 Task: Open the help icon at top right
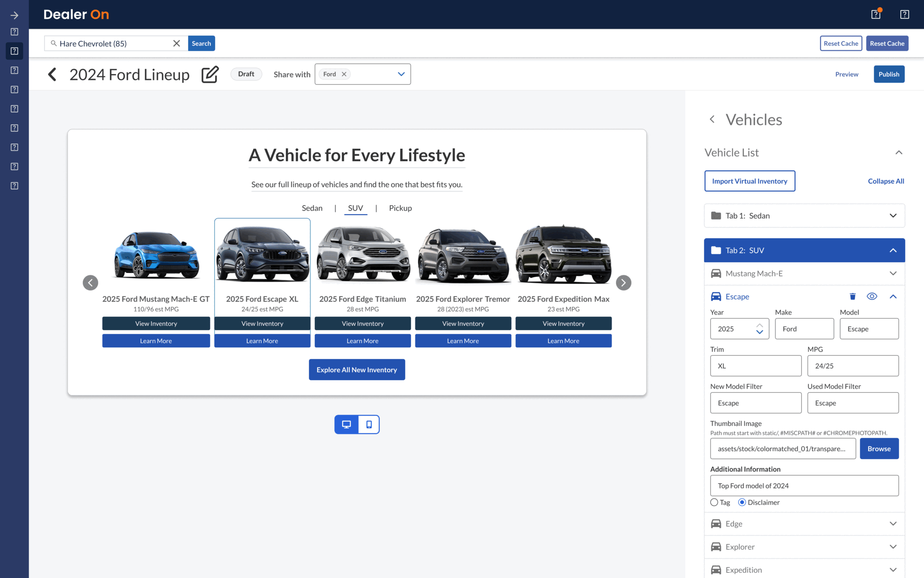905,14
